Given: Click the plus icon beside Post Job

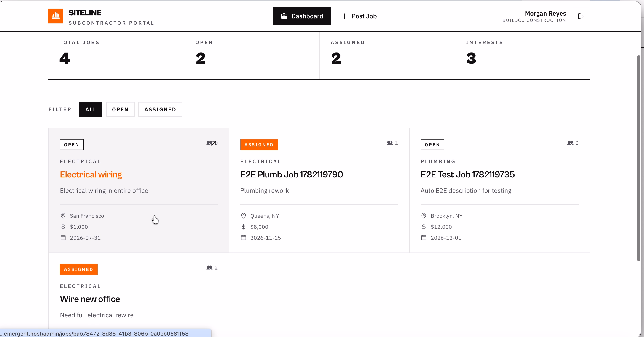Looking at the screenshot, I should click(344, 16).
